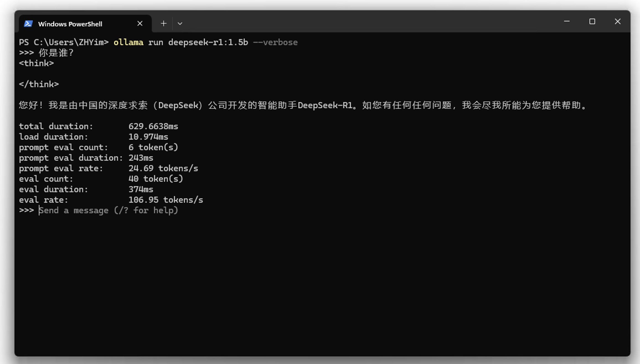
Task: Click the PowerShell icon on the tab
Action: point(28,24)
